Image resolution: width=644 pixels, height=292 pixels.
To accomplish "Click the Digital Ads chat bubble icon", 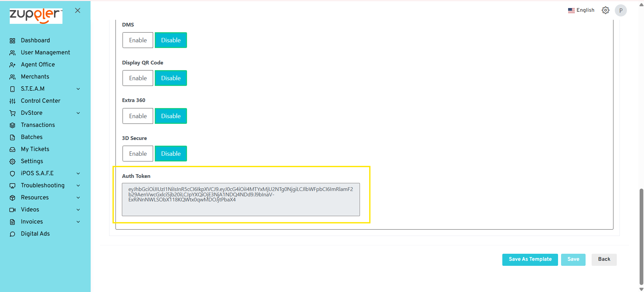I will 12,234.
